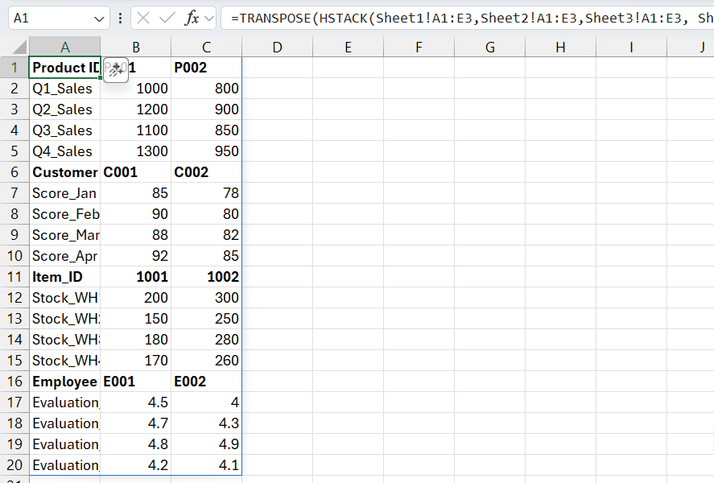Click the value 88 in Score_Mar row

pyautogui.click(x=136, y=235)
